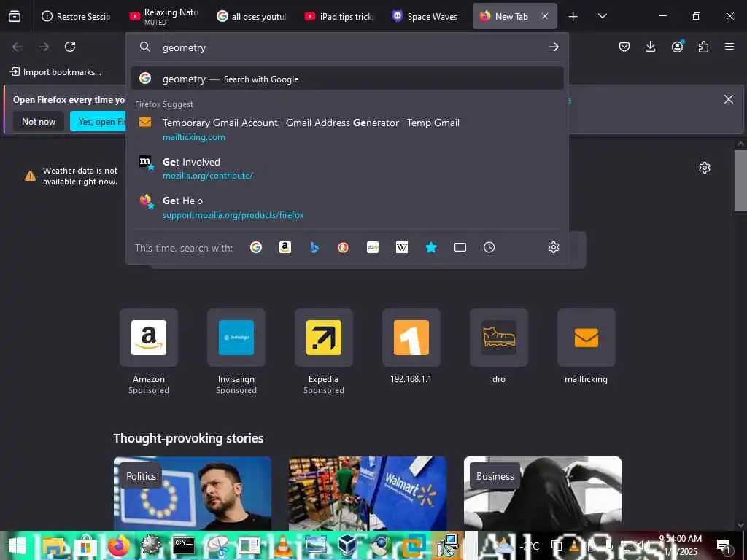Open Firefox icon in the taskbar
Image resolution: width=747 pixels, height=560 pixels.
(x=119, y=545)
